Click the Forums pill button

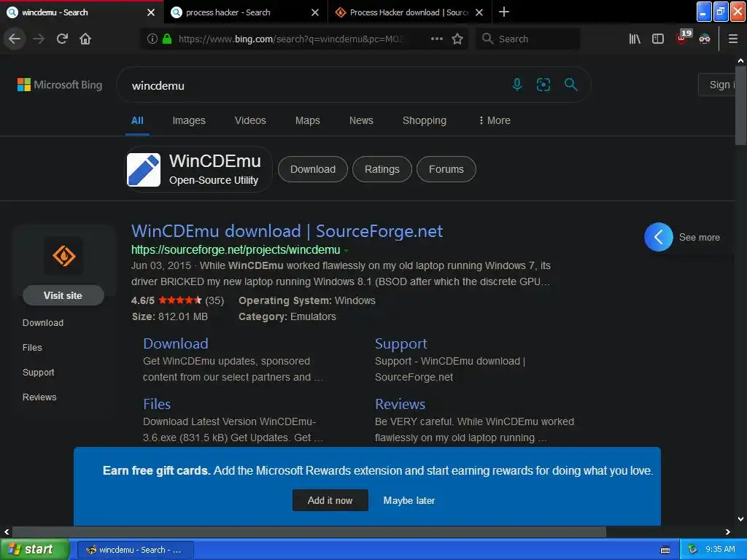[x=446, y=169]
